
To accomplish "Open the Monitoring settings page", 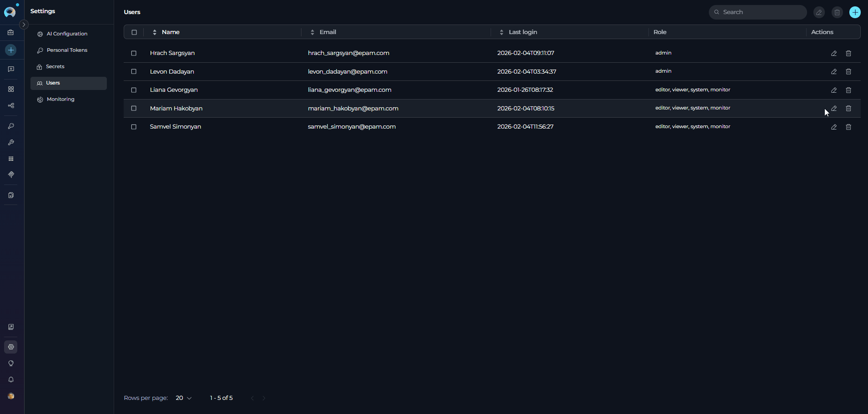I will pos(60,100).
